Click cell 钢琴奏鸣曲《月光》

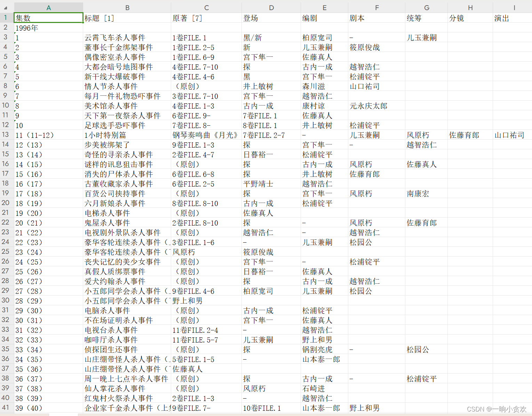click(x=206, y=135)
